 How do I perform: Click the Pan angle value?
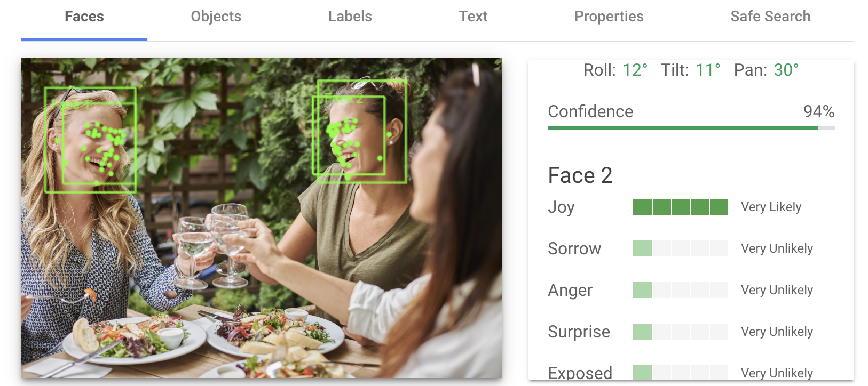click(786, 70)
